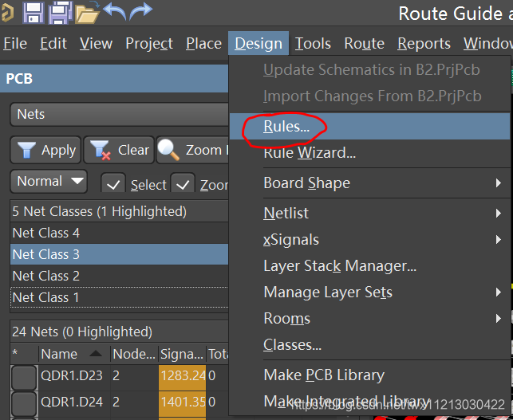The width and height of the screenshot is (513, 420).
Task: Select the QDR1.D23 net name
Action: click(x=72, y=376)
